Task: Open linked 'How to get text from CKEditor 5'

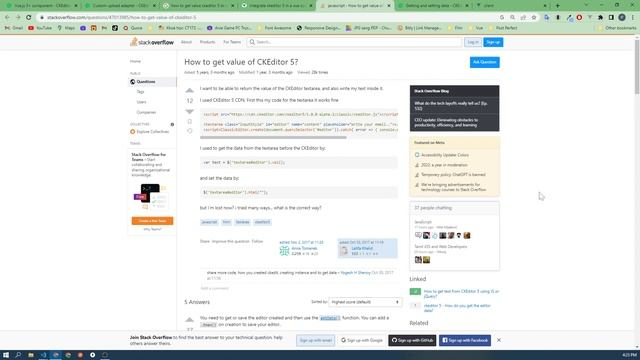Action: tap(461, 294)
